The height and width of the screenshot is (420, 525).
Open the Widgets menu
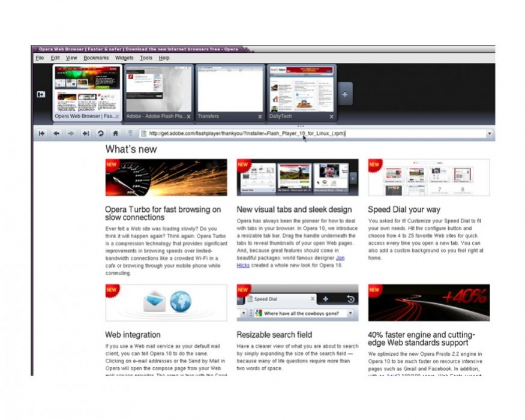click(124, 58)
